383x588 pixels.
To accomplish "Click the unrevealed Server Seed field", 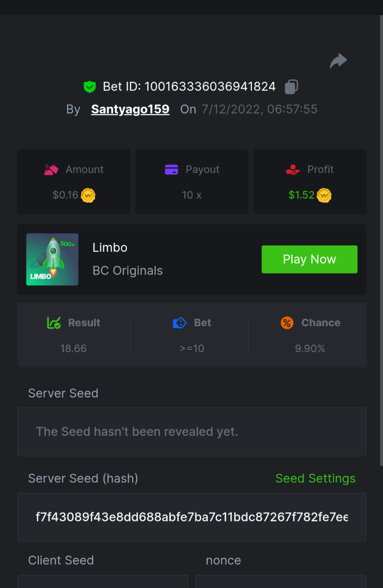I will [191, 432].
